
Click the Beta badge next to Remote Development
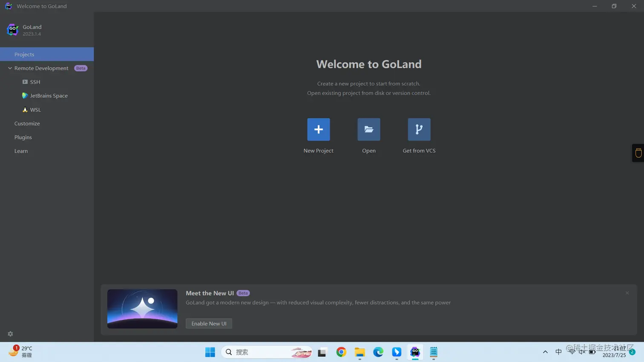(x=80, y=68)
